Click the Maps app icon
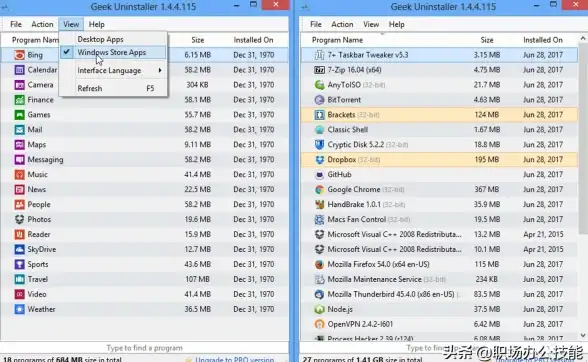 (20, 145)
